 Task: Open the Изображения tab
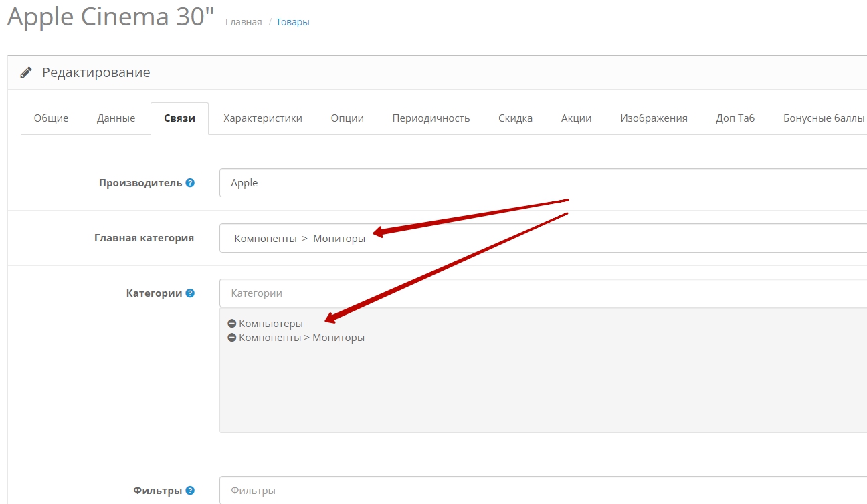pyautogui.click(x=654, y=118)
